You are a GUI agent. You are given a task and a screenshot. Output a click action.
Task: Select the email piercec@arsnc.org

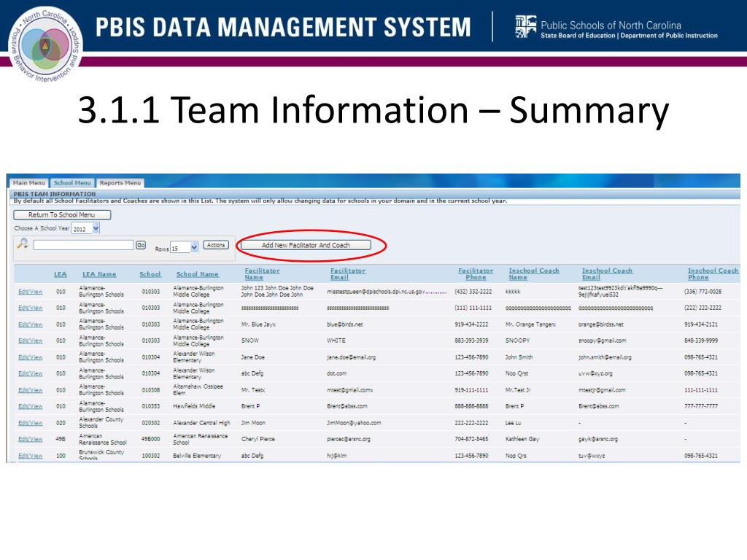[x=349, y=439]
